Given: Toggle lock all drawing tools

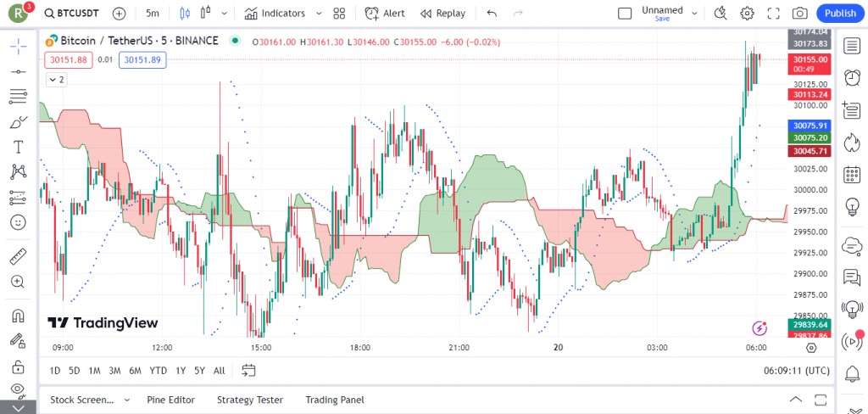Looking at the screenshot, I should point(19,366).
